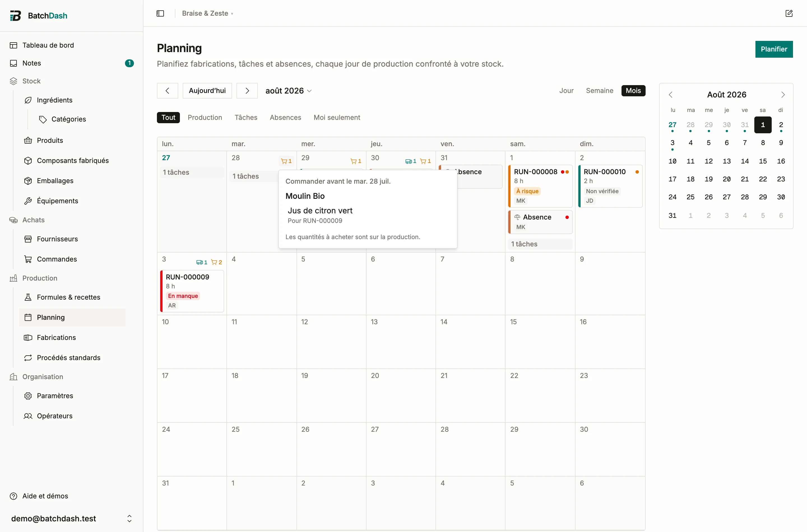Click the shopping cart icon on day 28
This screenshot has width=807, height=532.
click(x=284, y=161)
